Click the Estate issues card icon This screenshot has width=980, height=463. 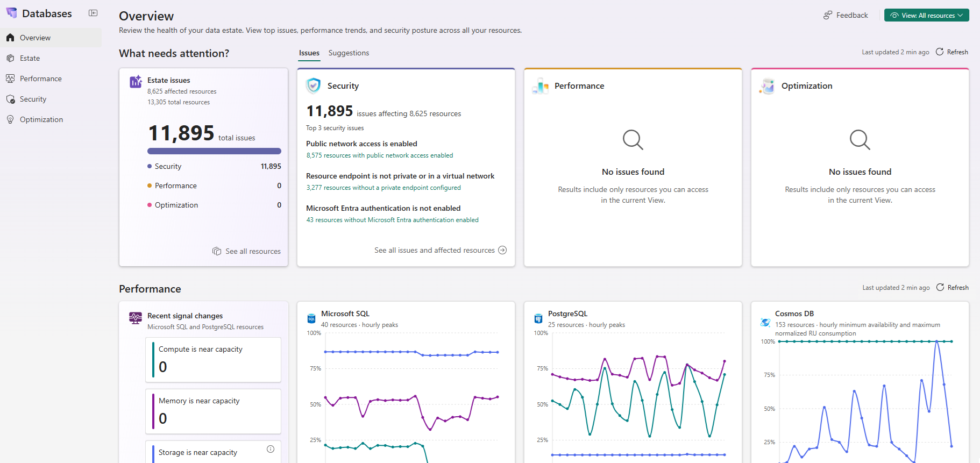[136, 82]
